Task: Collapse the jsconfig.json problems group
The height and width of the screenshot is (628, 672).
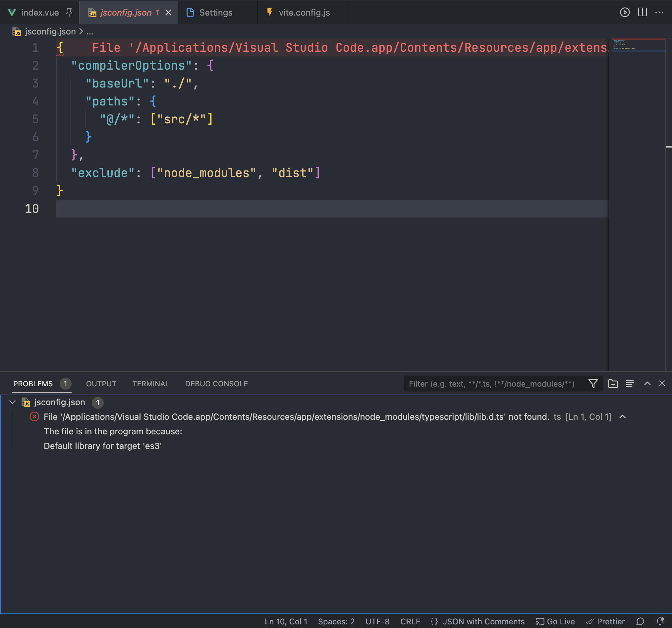Action: [x=13, y=402]
